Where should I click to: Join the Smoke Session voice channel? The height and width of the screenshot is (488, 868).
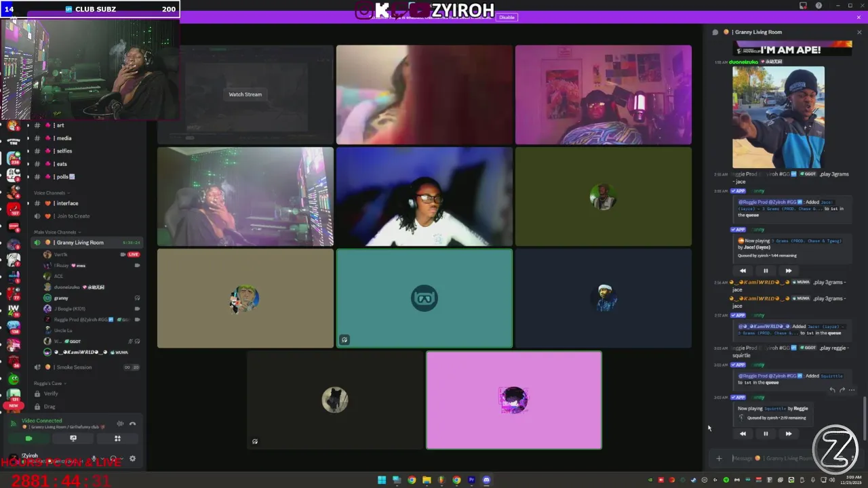pos(86,367)
